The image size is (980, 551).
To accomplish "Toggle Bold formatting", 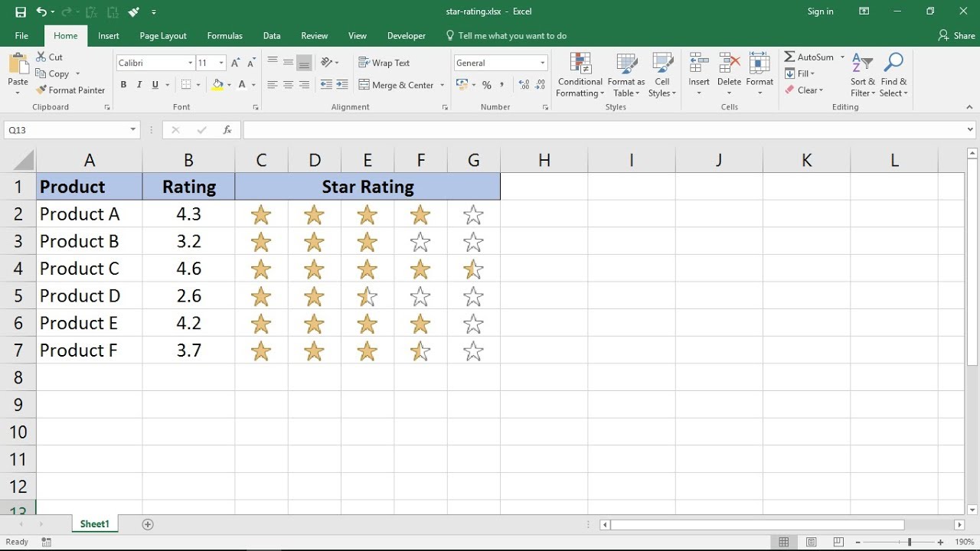I will tap(123, 85).
